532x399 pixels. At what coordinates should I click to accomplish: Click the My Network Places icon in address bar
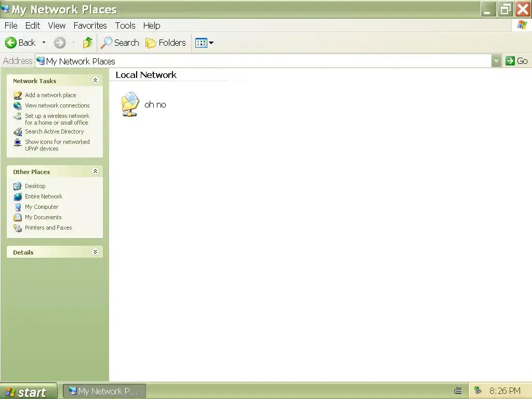[41, 61]
